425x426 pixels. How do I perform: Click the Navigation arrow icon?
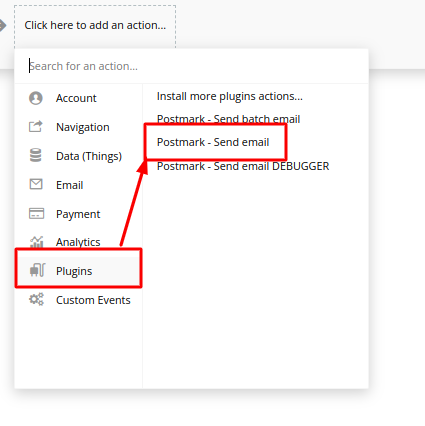pyautogui.click(x=36, y=127)
